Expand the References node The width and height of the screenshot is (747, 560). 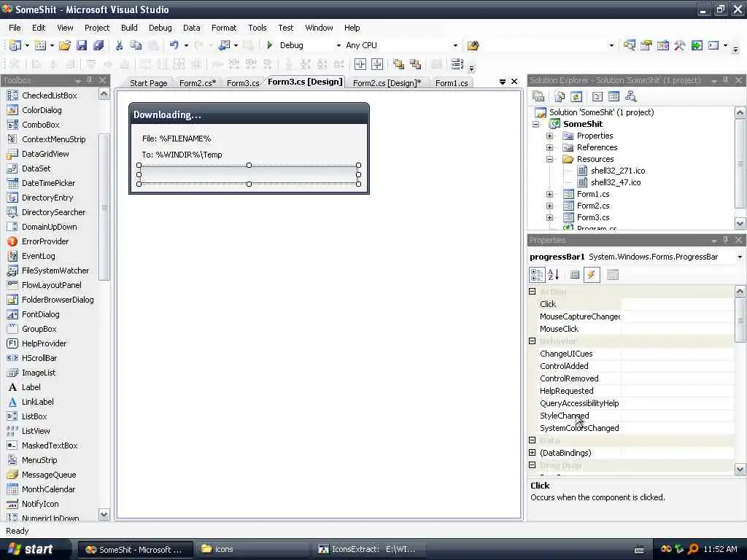click(x=550, y=147)
